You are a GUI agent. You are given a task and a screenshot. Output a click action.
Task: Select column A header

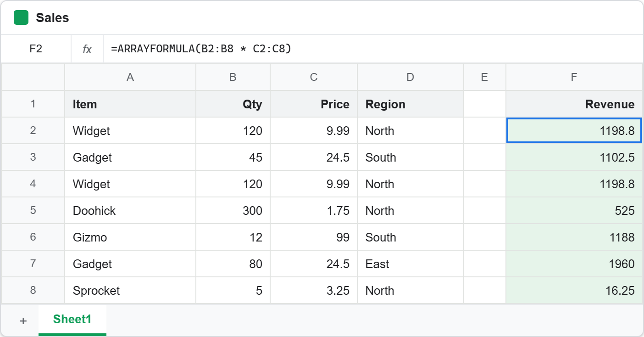130,77
